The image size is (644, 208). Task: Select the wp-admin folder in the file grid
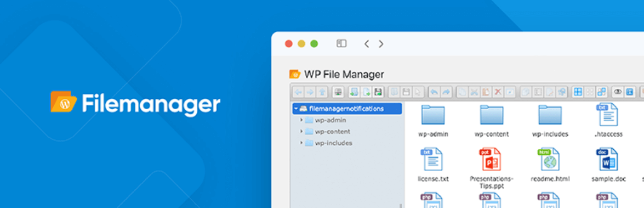coord(433,120)
